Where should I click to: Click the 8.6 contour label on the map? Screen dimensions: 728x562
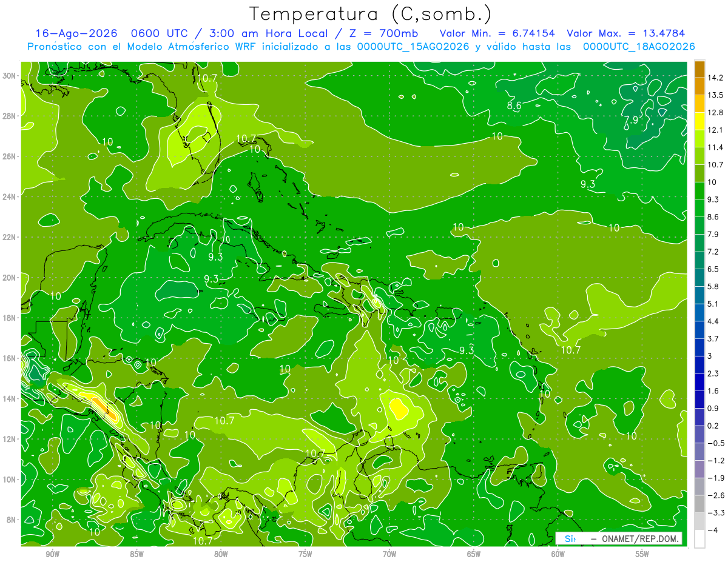coord(514,105)
